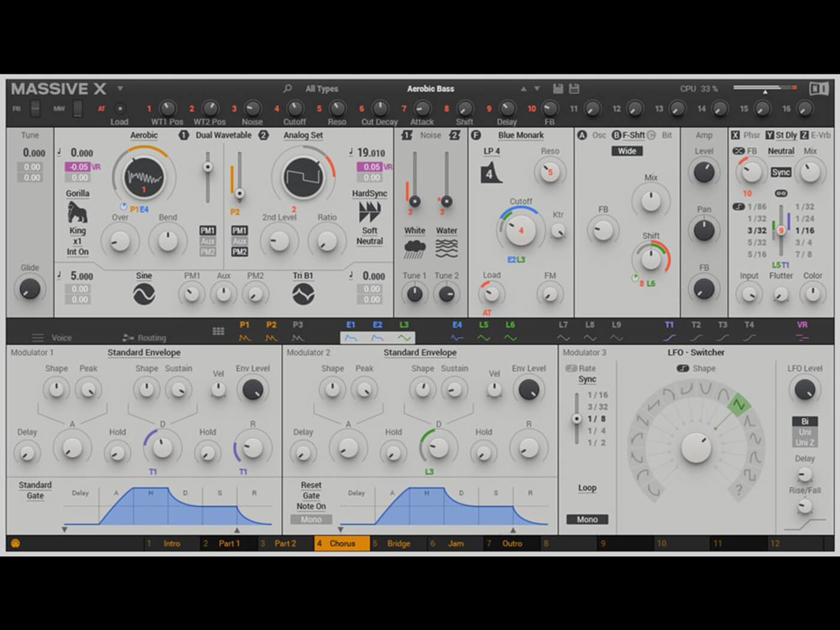Screen dimensions: 840x630
Task: Click the LP 4 filter slope icon
Action: coord(490,173)
